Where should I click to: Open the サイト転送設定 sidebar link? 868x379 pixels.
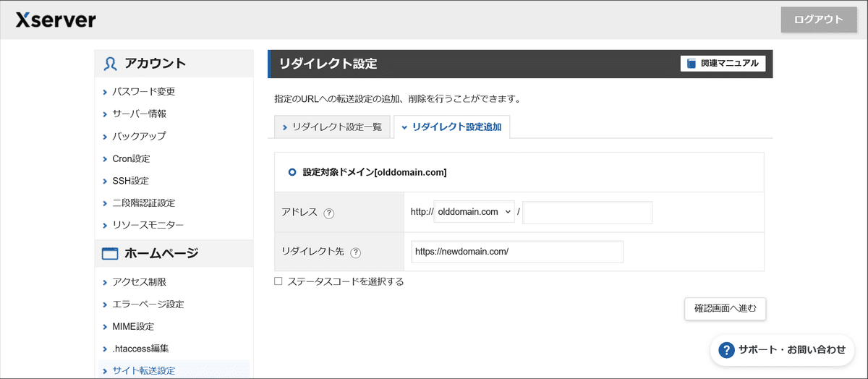pos(143,371)
